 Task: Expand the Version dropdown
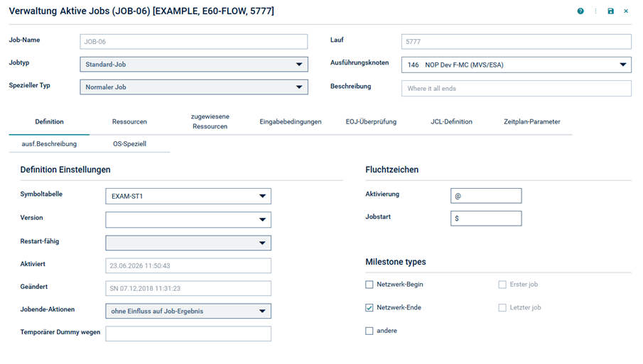coord(188,219)
